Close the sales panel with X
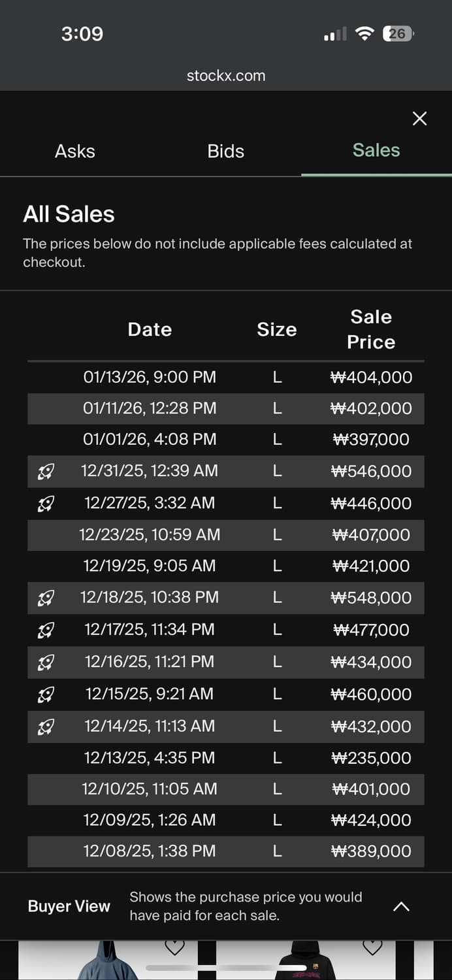 pyautogui.click(x=419, y=118)
